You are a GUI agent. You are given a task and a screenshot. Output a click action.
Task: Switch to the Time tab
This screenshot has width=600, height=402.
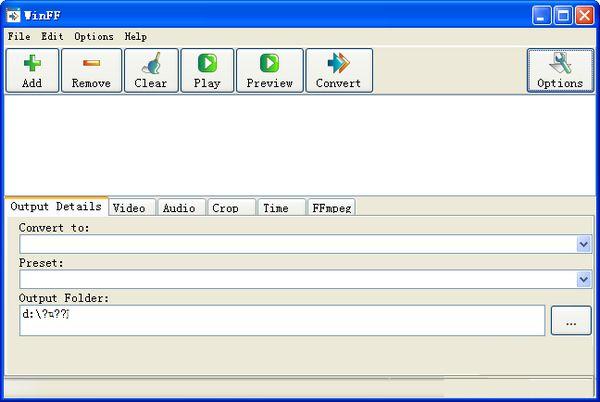281,208
